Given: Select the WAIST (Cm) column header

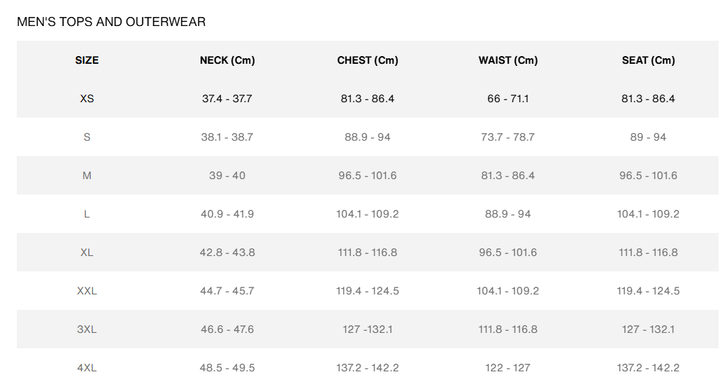Looking at the screenshot, I should 508,60.
